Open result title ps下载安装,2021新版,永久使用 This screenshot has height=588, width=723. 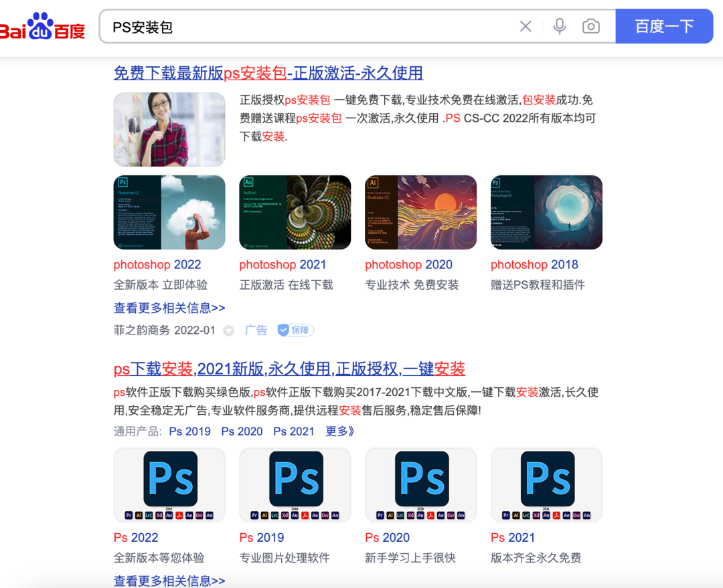click(x=289, y=369)
